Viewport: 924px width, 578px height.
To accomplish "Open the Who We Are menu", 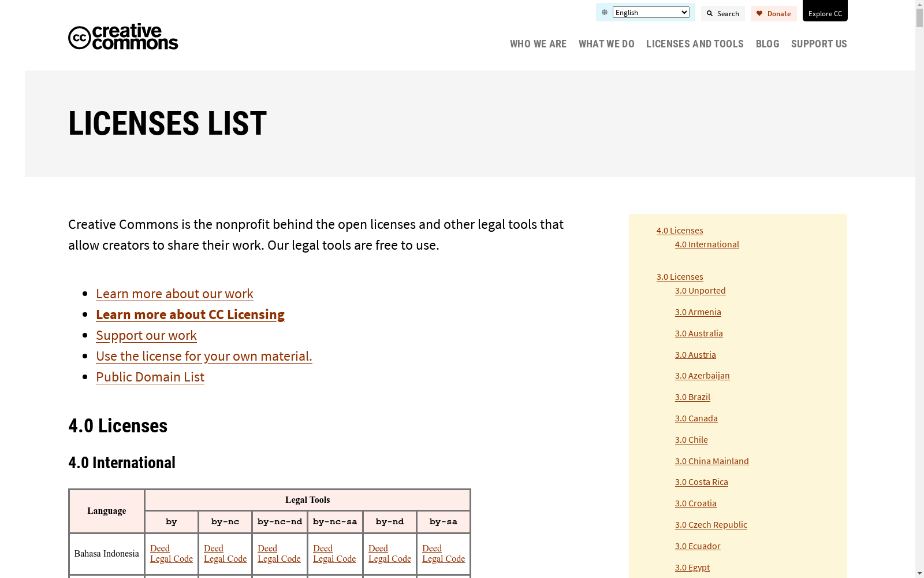I will click(538, 44).
